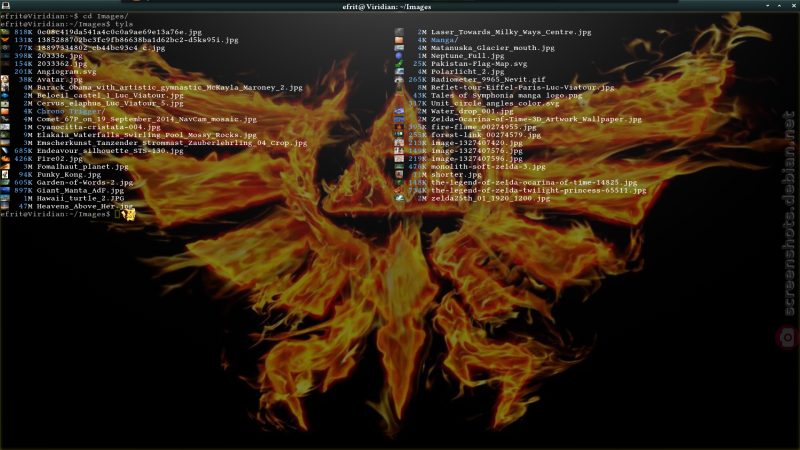Click the thumbnail beside Radiometer_9965_Nevit.gif
This screenshot has height=450, width=800.
399,80
